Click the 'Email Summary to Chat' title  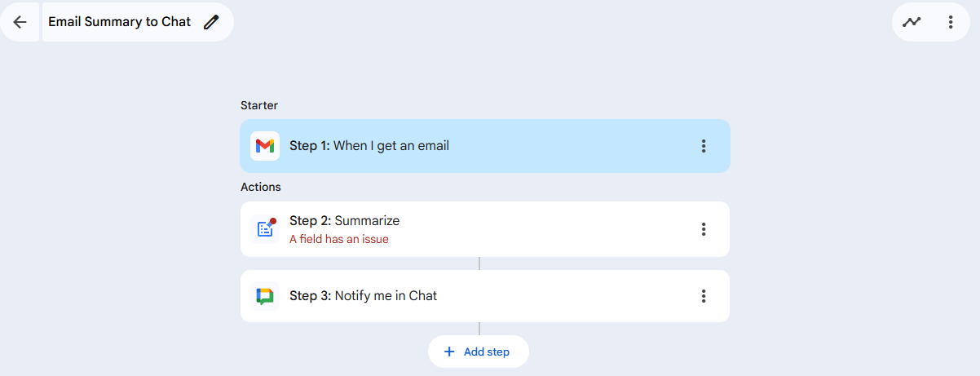pos(119,22)
